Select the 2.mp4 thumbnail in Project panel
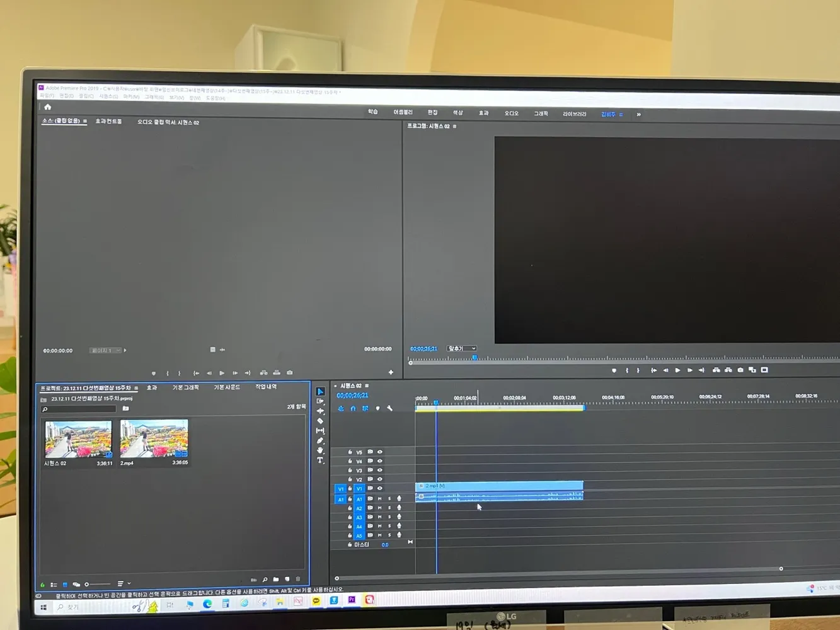Viewport: 840px width, 630px height. point(154,438)
